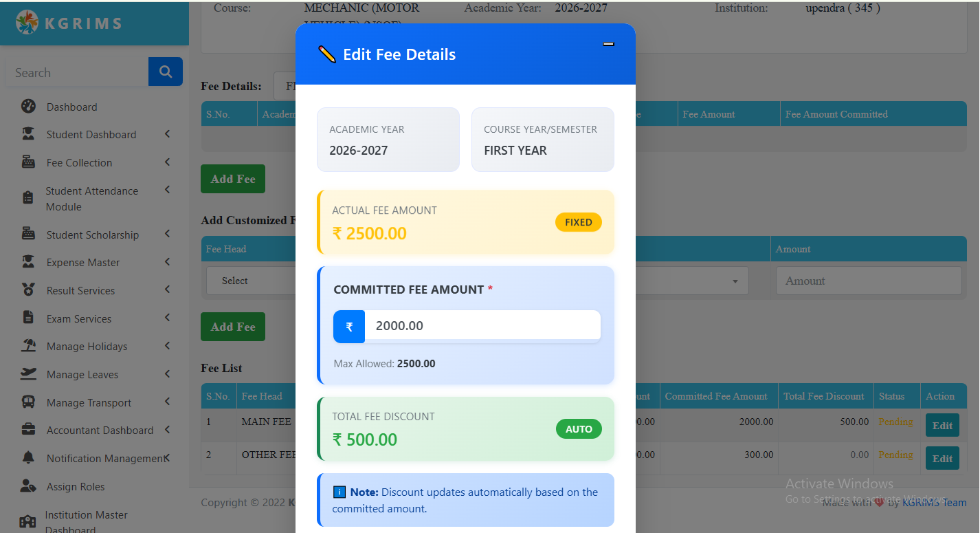Expand the Exam Services submenu chevron
The height and width of the screenshot is (533, 980).
tap(167, 318)
